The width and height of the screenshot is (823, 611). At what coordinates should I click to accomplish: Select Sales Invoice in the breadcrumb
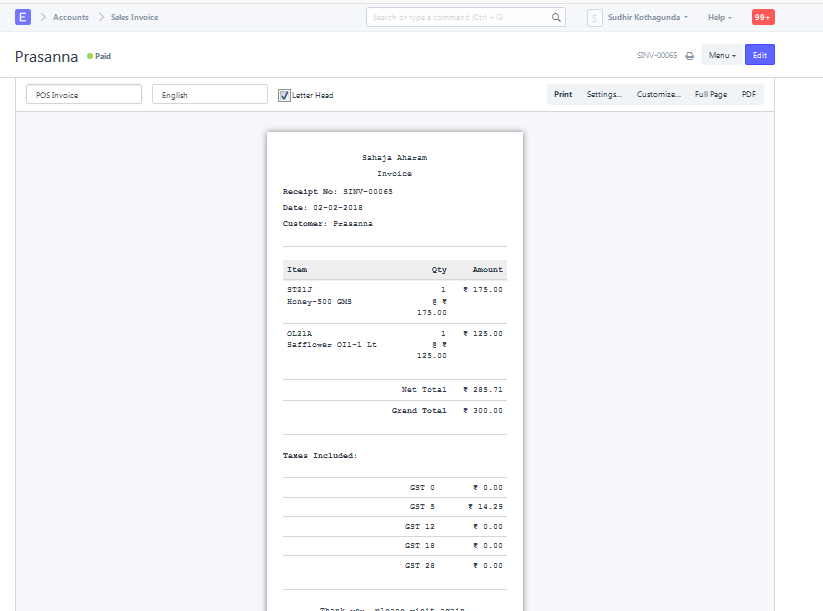[x=132, y=17]
